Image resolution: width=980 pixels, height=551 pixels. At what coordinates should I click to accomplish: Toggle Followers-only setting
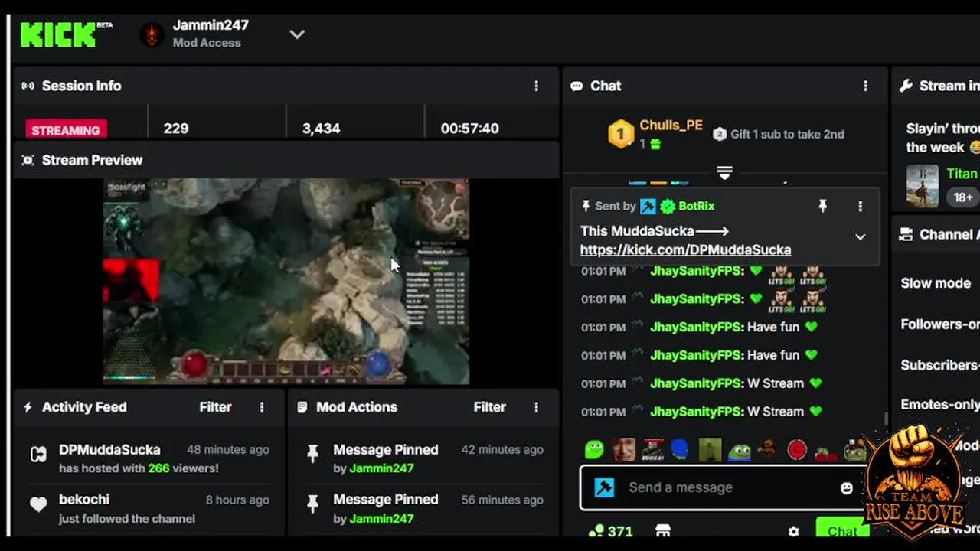click(x=940, y=324)
